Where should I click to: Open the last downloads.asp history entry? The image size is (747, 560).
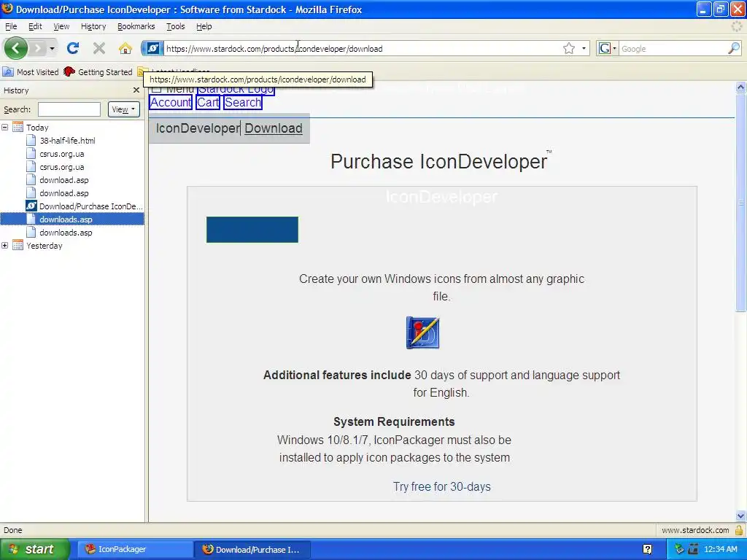coord(66,233)
